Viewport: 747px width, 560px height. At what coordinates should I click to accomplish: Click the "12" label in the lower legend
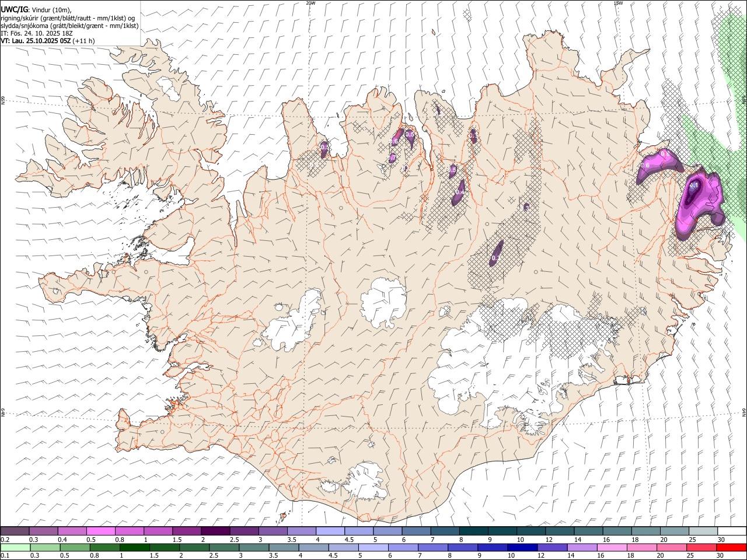click(541, 555)
